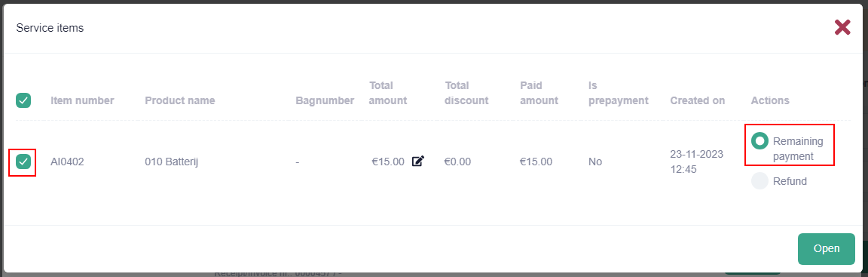Click the Product name column header
Screen dimensions: 868x277
[180, 101]
